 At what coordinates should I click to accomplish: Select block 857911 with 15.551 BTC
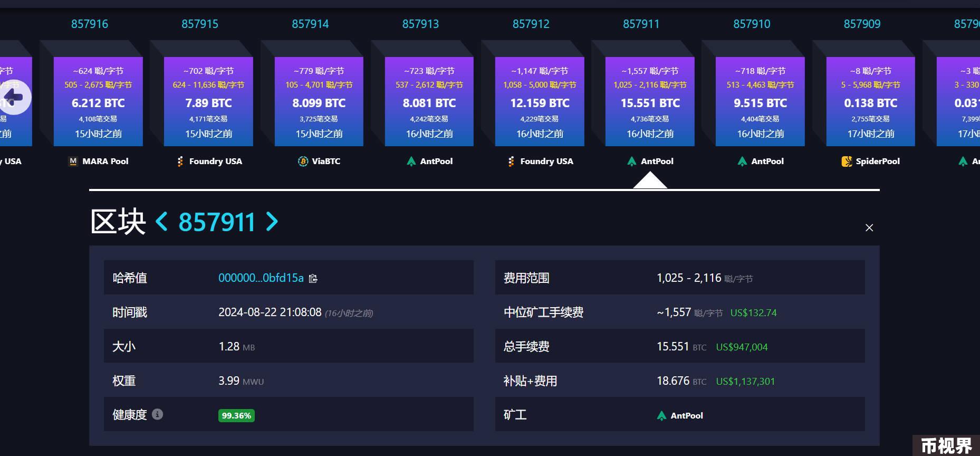click(x=650, y=101)
